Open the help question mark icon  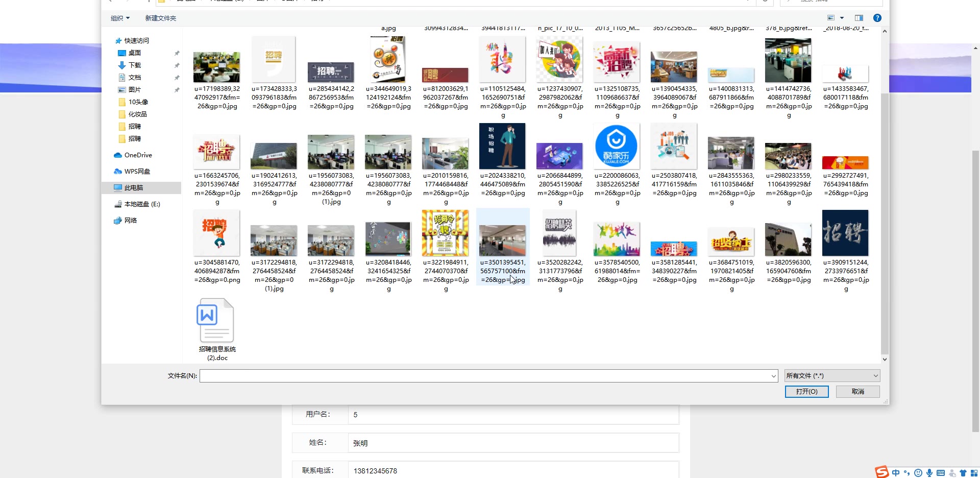pyautogui.click(x=877, y=18)
